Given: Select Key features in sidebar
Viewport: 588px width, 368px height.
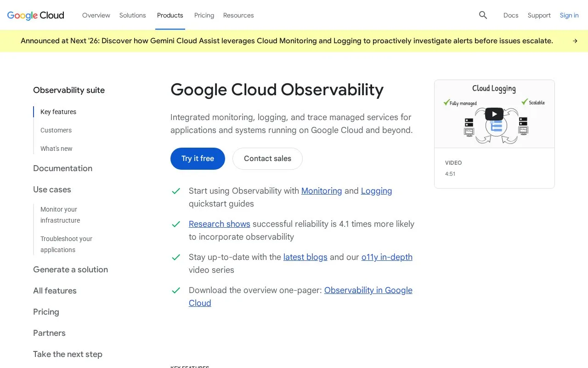Looking at the screenshot, I should tap(58, 112).
